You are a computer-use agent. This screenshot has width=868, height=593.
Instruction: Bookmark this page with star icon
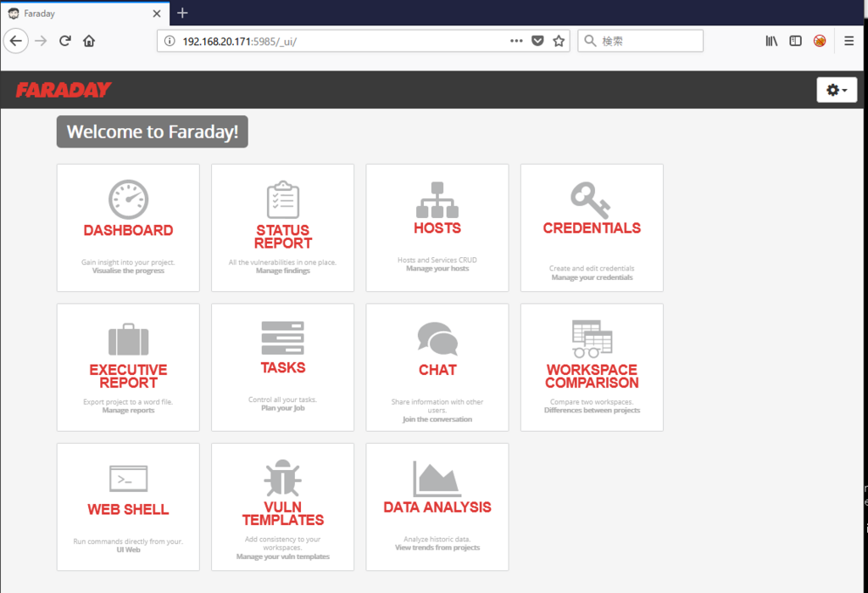[559, 41]
